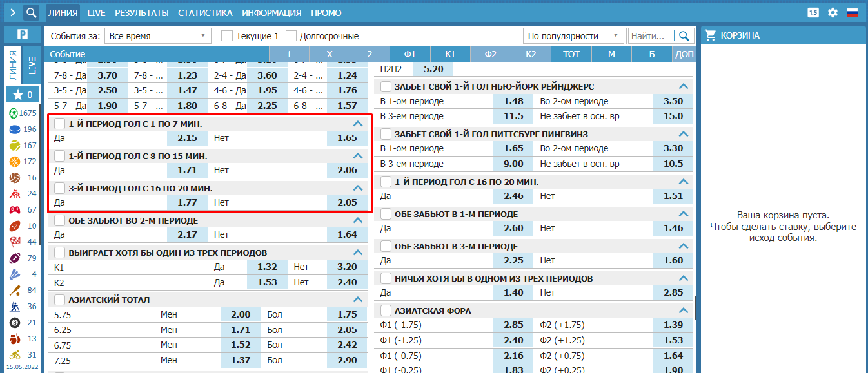Screen dimensions: 868x373
Task: Open tennis sport with 167 events
Action: coord(22,145)
